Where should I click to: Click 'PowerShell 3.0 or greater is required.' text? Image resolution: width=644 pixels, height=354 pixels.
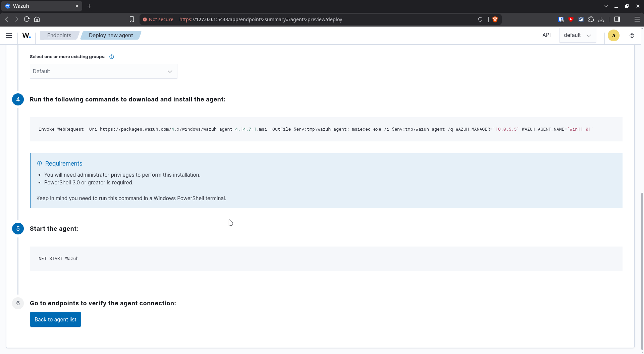pyautogui.click(x=89, y=183)
